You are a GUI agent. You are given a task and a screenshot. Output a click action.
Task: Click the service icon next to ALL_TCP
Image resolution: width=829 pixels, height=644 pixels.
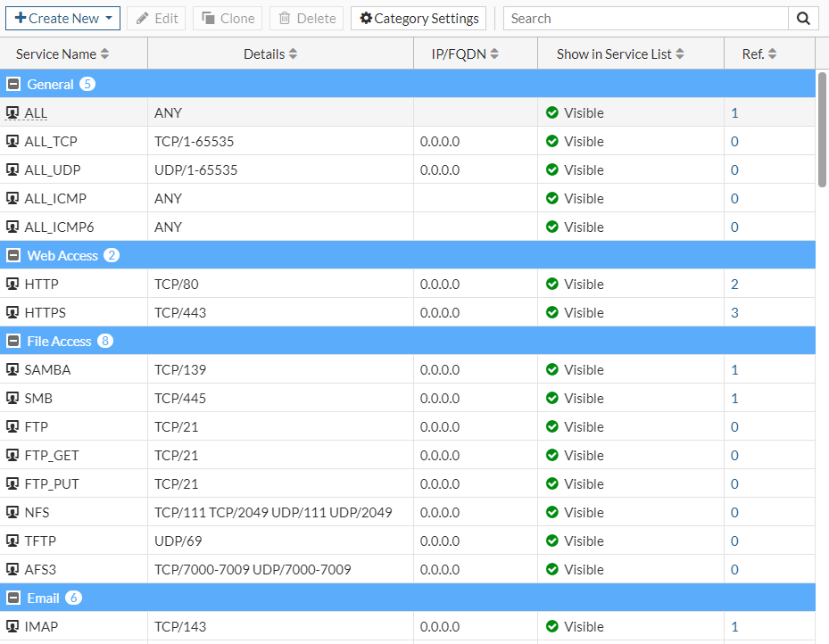point(12,142)
